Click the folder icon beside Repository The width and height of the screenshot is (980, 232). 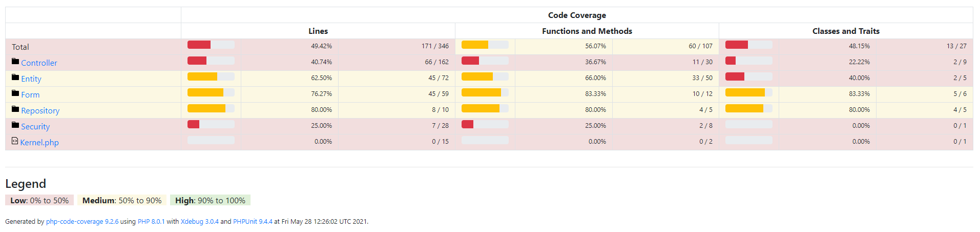15,109
